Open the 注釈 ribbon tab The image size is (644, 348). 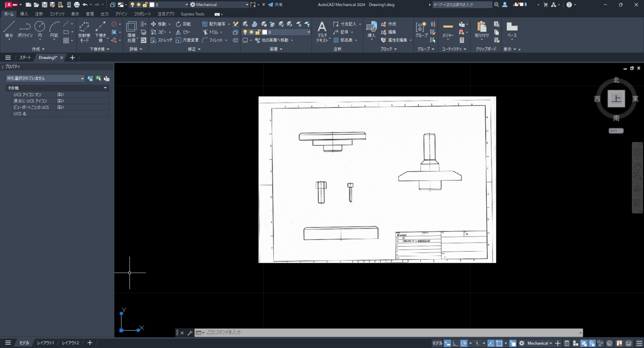click(x=39, y=14)
